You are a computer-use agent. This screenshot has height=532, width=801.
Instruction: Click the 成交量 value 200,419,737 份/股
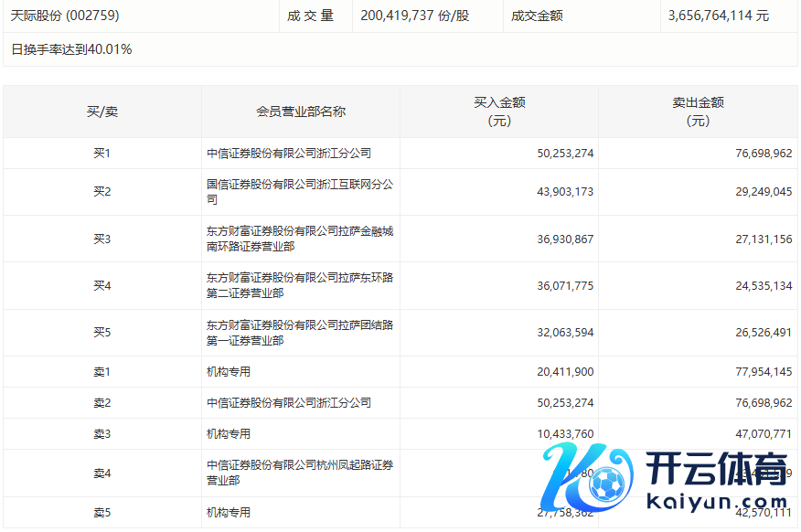pos(415,16)
